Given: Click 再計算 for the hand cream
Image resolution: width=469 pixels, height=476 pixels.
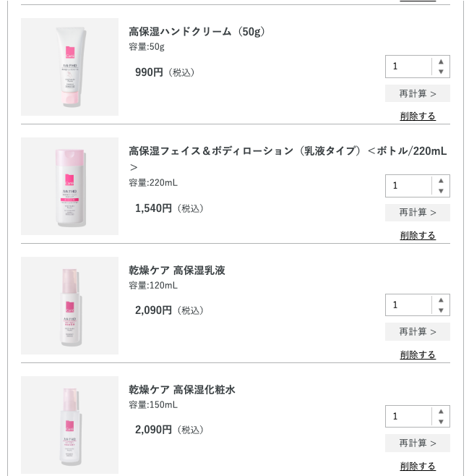Looking at the screenshot, I should point(418,93).
